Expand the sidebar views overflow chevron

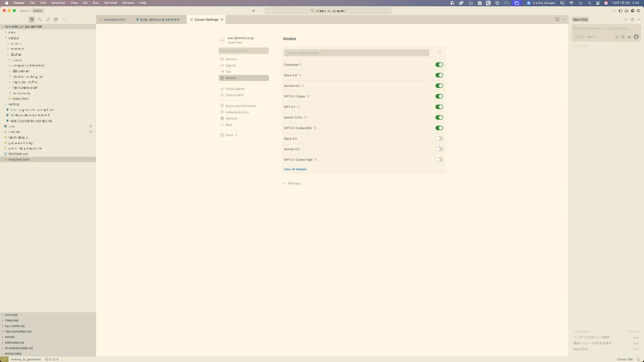pyautogui.click(x=63, y=19)
